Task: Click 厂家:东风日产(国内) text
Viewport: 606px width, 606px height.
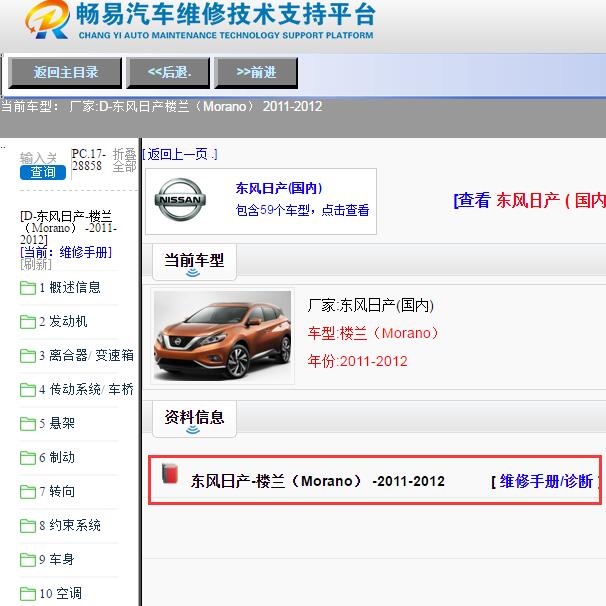Action: (x=371, y=305)
